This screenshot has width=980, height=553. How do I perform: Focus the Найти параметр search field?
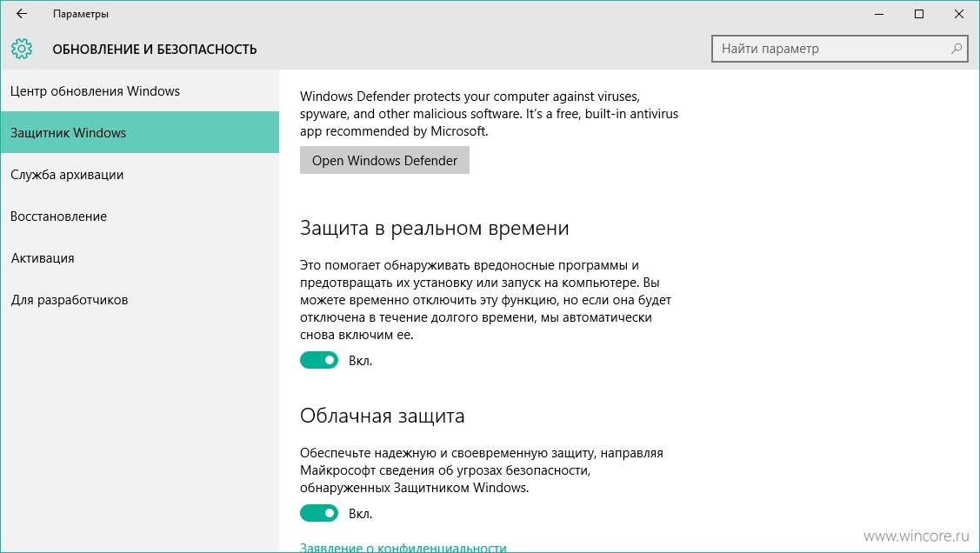(x=839, y=49)
